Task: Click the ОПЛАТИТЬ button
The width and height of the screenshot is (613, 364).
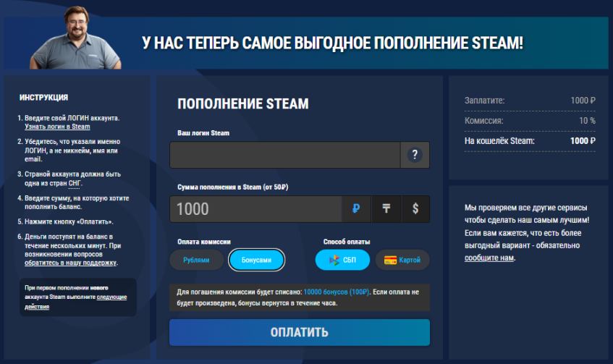Action: pyautogui.click(x=300, y=332)
